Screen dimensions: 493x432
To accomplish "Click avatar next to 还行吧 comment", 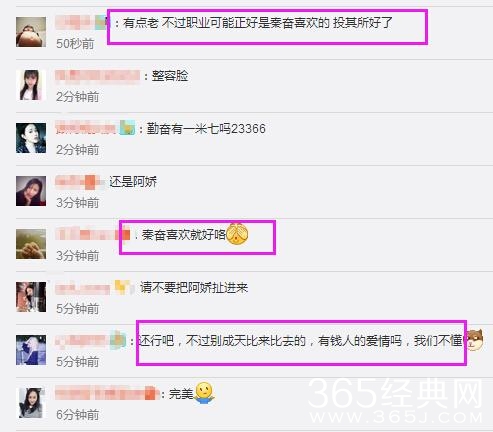I will (31, 350).
